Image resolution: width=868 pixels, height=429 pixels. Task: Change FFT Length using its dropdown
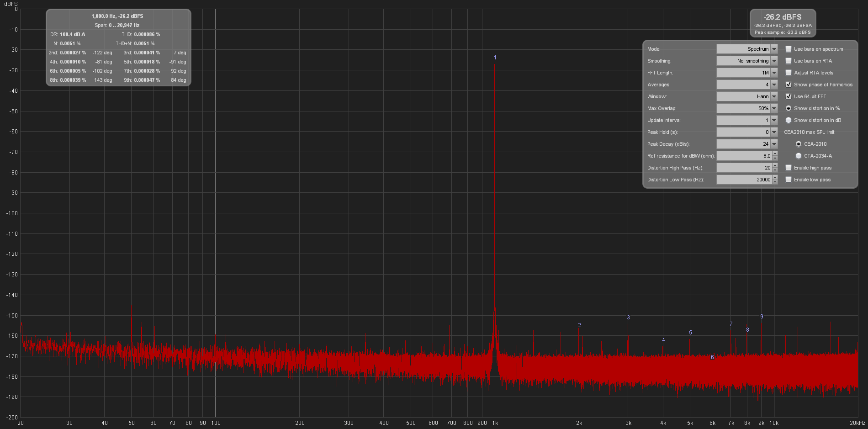(x=773, y=73)
